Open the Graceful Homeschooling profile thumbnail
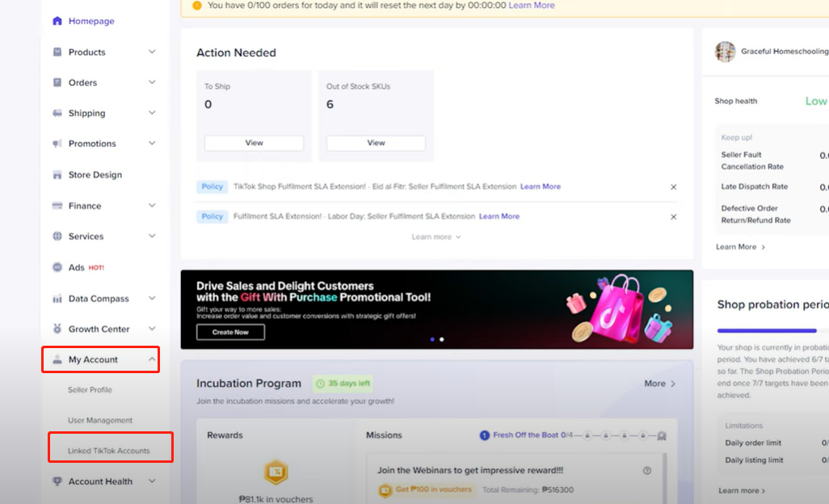Screen dimensions: 829x504 (725, 52)
